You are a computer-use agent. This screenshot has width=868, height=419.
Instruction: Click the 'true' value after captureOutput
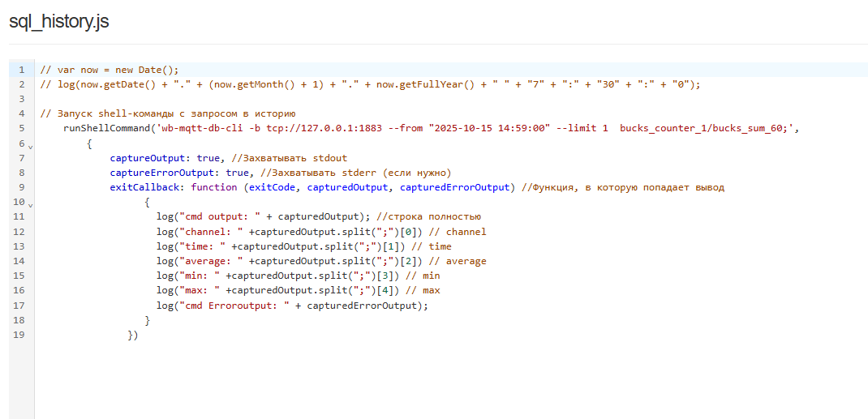pyautogui.click(x=208, y=158)
